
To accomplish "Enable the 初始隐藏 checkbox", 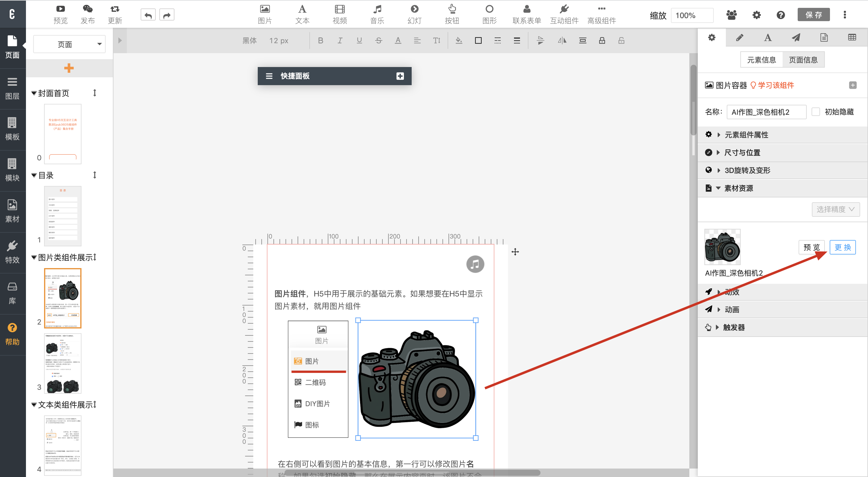I will tap(816, 112).
